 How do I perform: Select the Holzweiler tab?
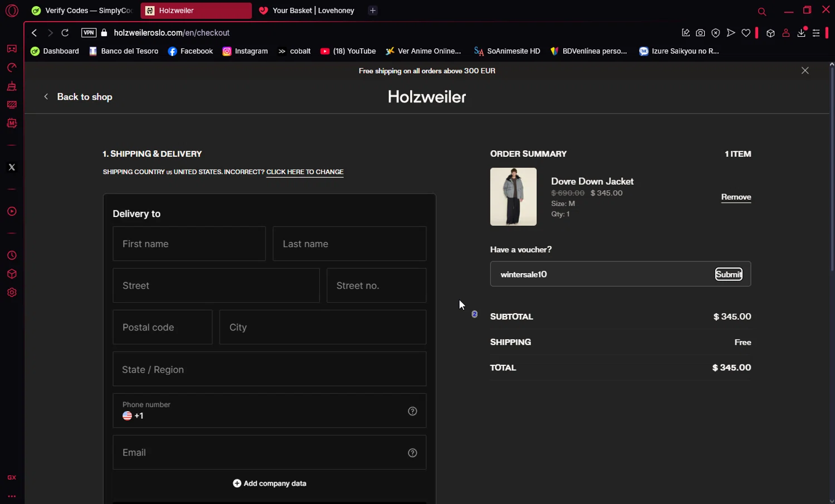(196, 11)
